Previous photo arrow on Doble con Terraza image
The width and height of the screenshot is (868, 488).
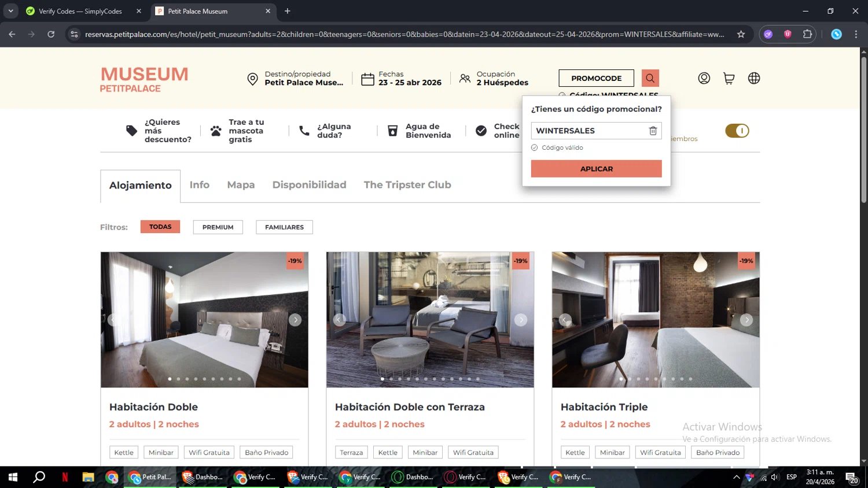pyautogui.click(x=339, y=320)
